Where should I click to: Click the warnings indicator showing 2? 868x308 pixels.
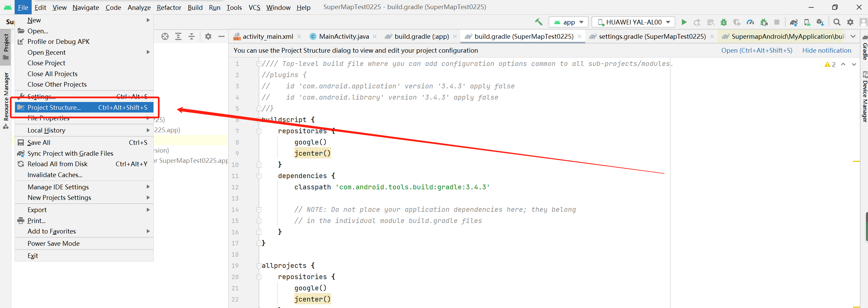tap(830, 64)
